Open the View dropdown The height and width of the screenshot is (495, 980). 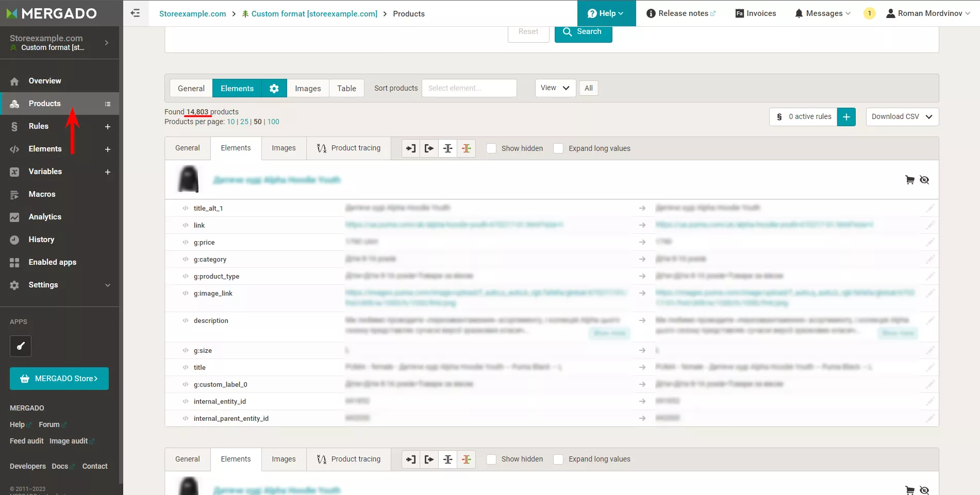[x=555, y=88]
